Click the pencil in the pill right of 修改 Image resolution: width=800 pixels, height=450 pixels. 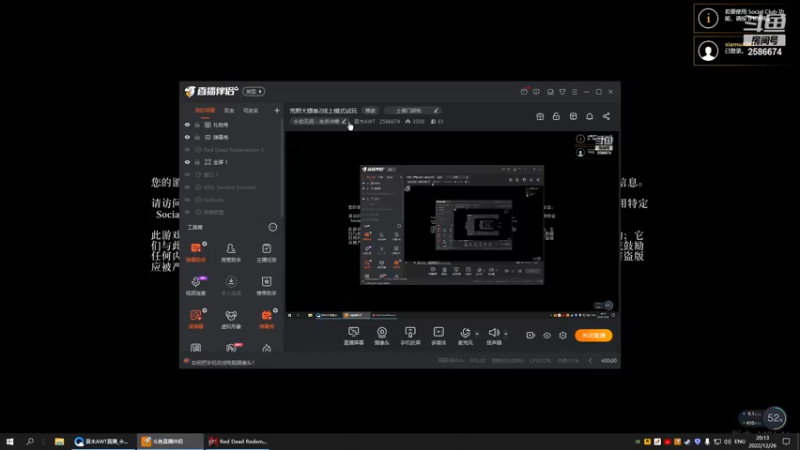[x=436, y=111]
